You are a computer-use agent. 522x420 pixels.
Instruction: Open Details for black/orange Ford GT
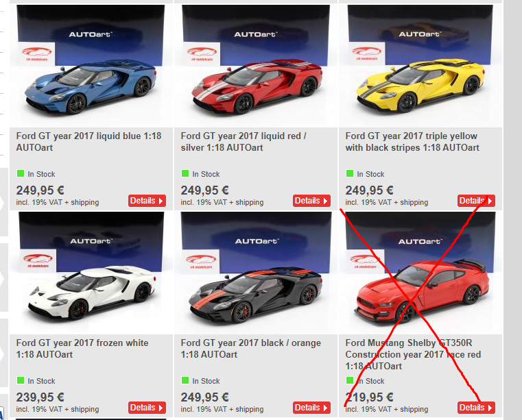(311, 408)
